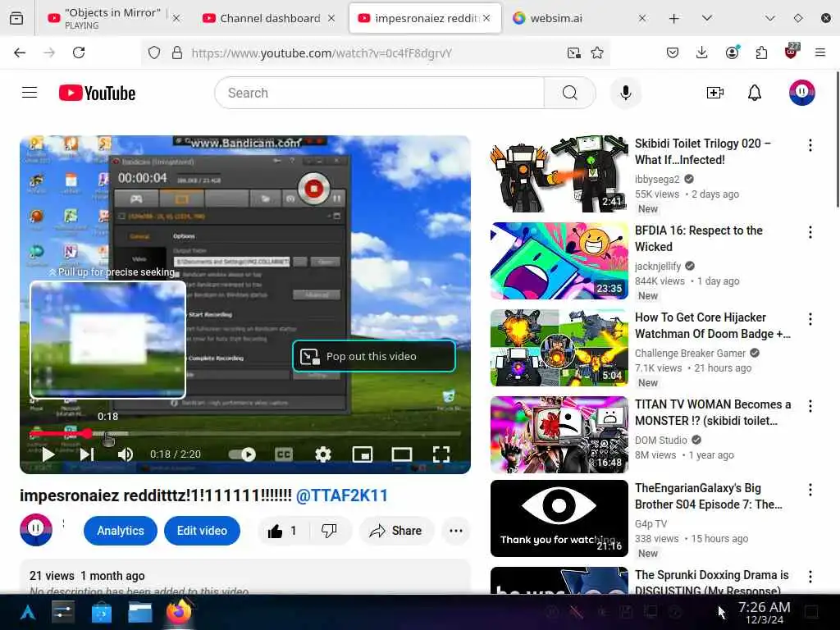840x630 pixels.
Task: Toggle closed captions
Action: click(283, 454)
